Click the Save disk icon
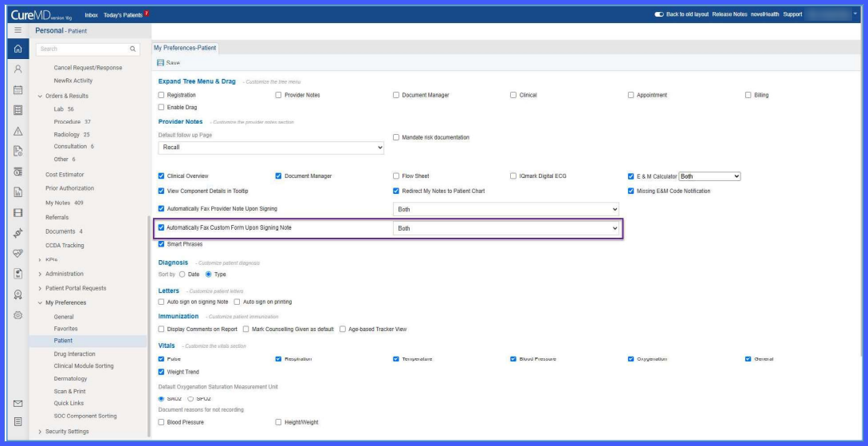Screen dimensions: 868x446 [160, 63]
